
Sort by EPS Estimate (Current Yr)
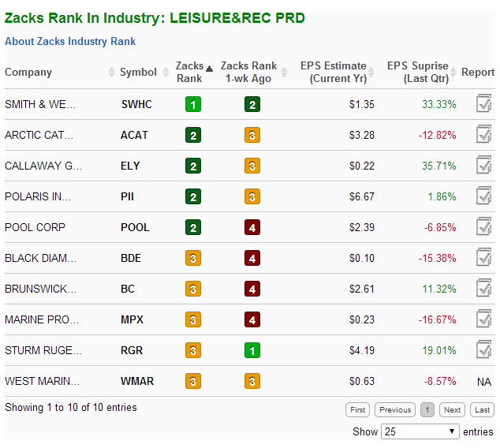pyautogui.click(x=333, y=73)
